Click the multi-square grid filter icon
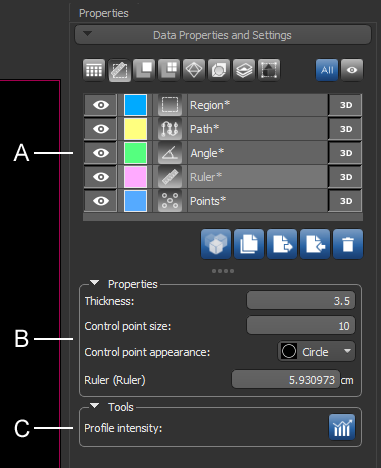The width and height of the screenshot is (381, 468). click(169, 70)
